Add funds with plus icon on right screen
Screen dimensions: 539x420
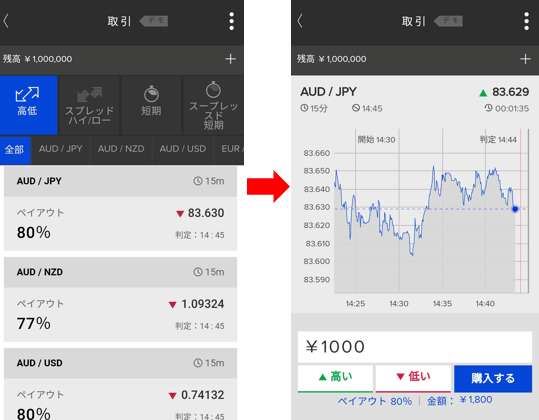coord(525,59)
